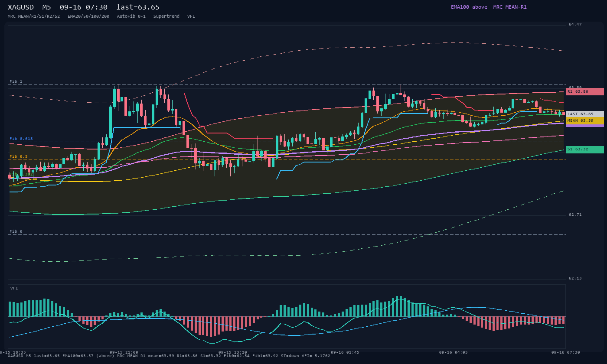
Task: Click the 09-16 07:30 time axis label
Action: [566, 352]
